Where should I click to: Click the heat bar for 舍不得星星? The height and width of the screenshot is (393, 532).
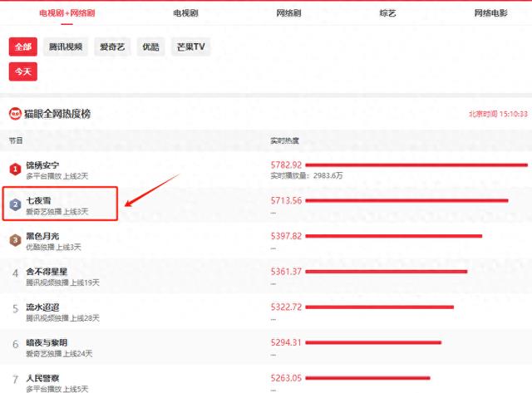pyautogui.click(x=387, y=272)
